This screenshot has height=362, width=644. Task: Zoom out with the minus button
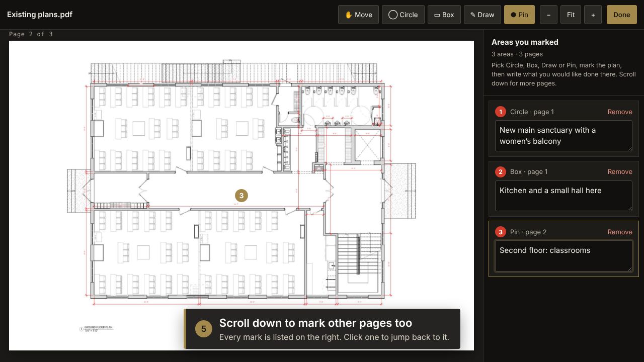coord(548,15)
